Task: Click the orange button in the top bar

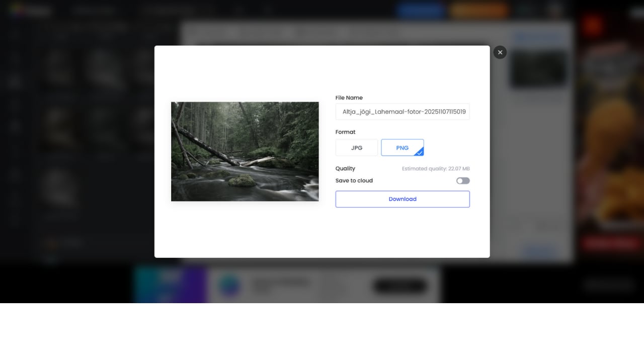Action: tap(478, 10)
